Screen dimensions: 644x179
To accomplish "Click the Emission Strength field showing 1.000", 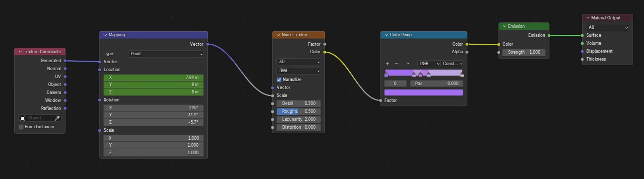I will pyautogui.click(x=524, y=52).
